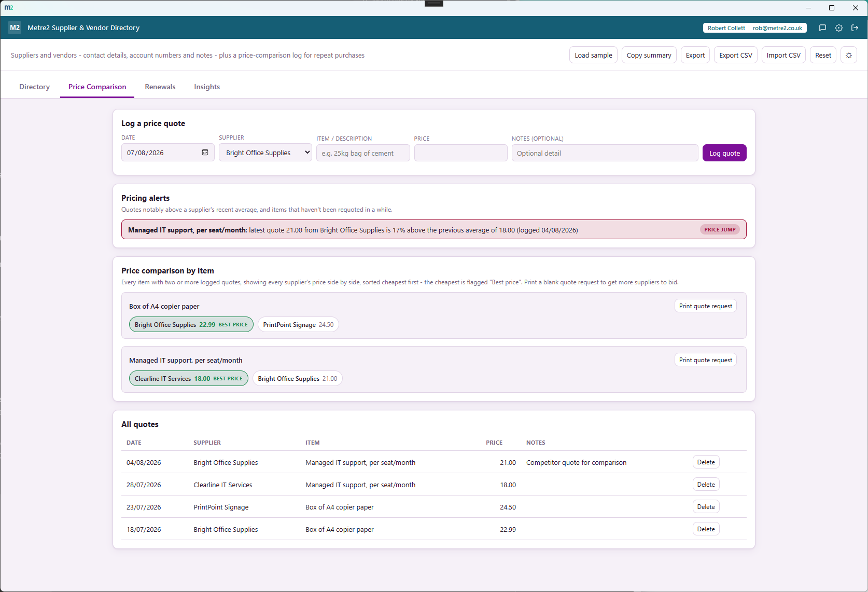Image resolution: width=868 pixels, height=592 pixels.
Task: Click the Item column header
Action: tap(312, 443)
